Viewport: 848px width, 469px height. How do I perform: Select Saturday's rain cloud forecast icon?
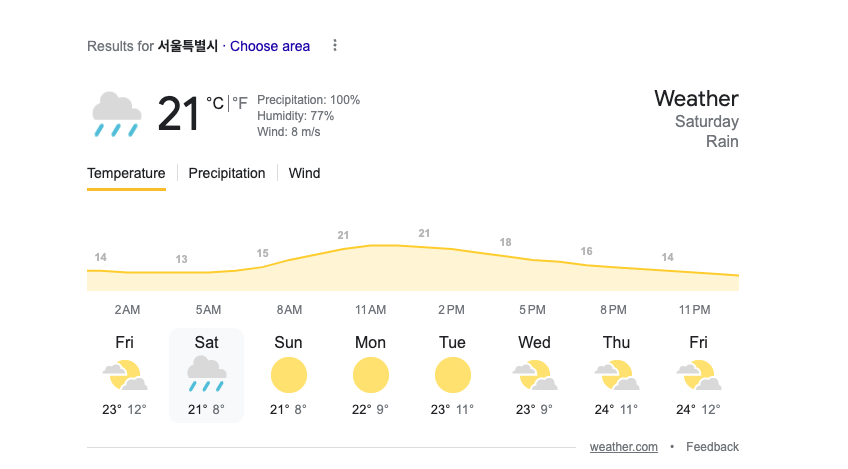[x=206, y=374]
